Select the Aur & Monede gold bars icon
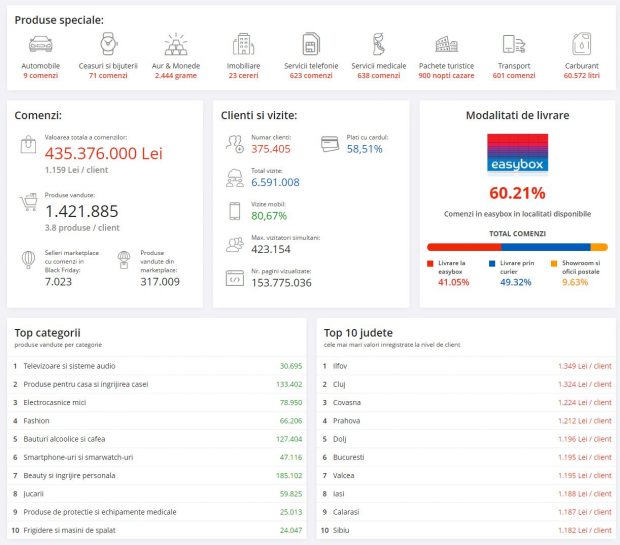This screenshot has width=620, height=545. click(175, 44)
